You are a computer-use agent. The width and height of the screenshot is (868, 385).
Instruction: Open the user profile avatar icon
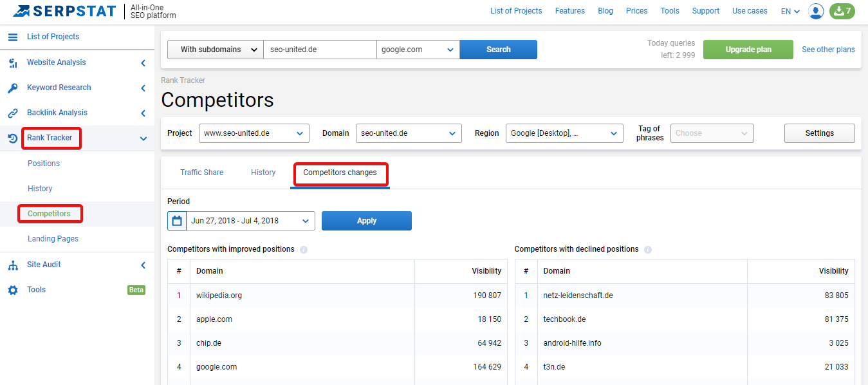[816, 11]
